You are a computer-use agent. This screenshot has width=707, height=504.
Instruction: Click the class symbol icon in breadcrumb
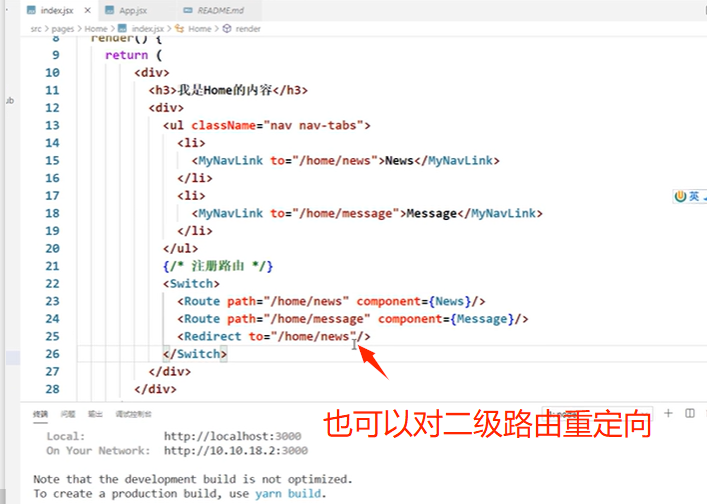pos(179,29)
